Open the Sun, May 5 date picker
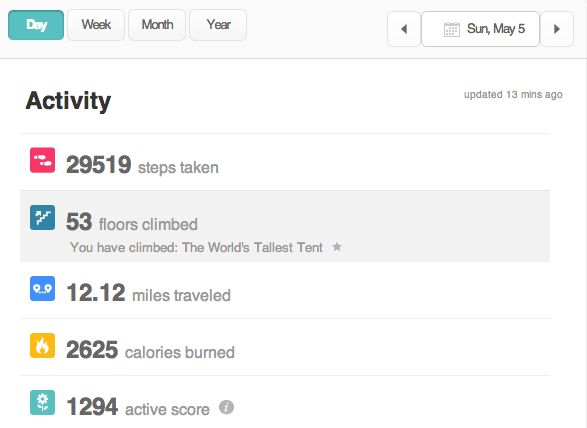Viewport: 587px width, 428px height. [x=481, y=29]
